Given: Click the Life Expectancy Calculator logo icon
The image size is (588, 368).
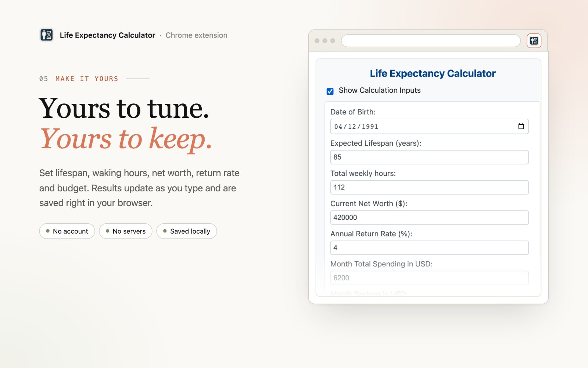Looking at the screenshot, I should [x=47, y=35].
